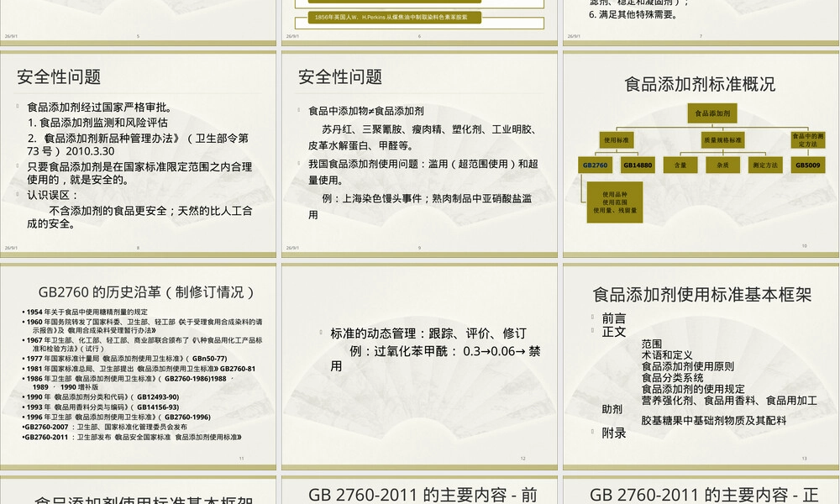Click the GB2760 box in the standards chart
Viewport: 840px width, 504px height.
tap(596, 165)
